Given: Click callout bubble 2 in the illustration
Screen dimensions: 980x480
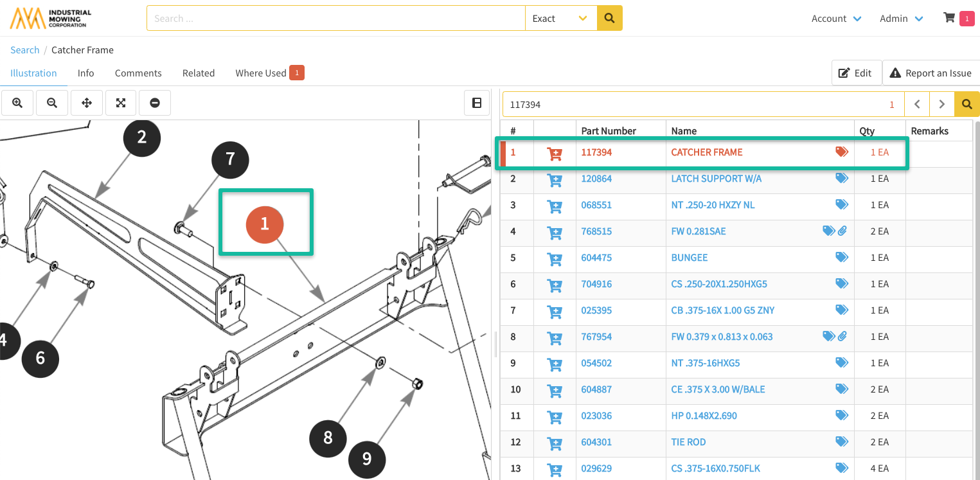Looking at the screenshot, I should [142, 137].
